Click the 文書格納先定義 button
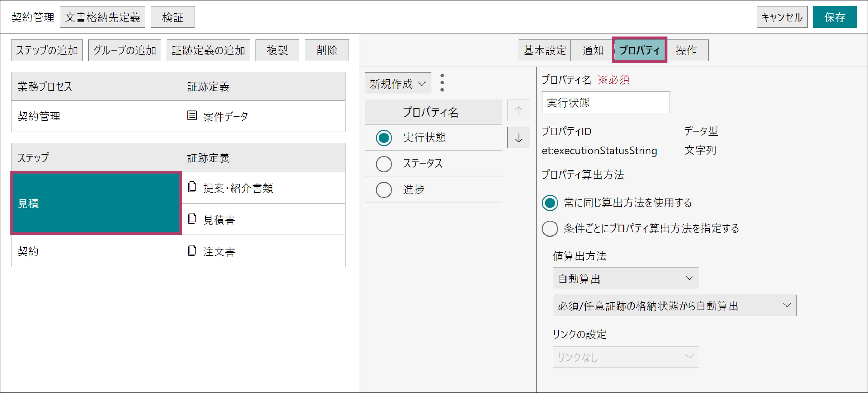Viewport: 868px width, 393px height. [x=102, y=17]
